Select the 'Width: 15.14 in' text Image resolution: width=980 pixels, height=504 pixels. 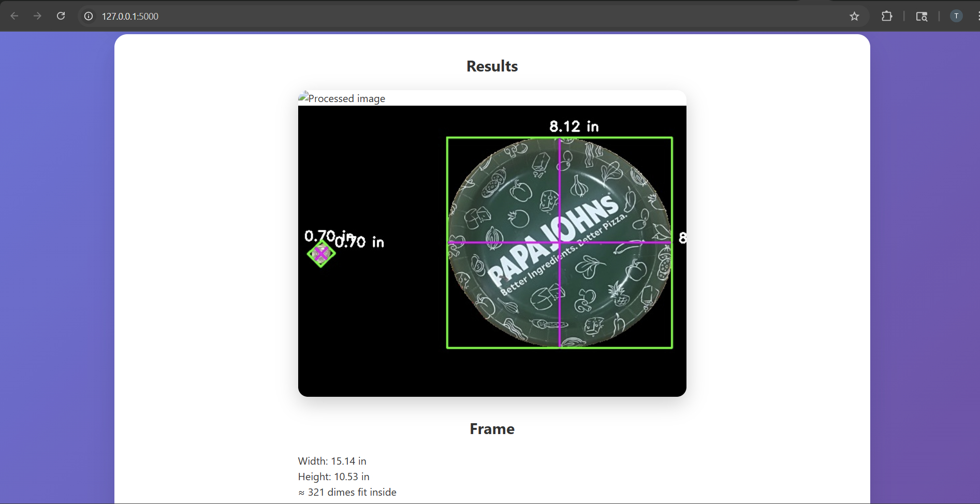[332, 461]
